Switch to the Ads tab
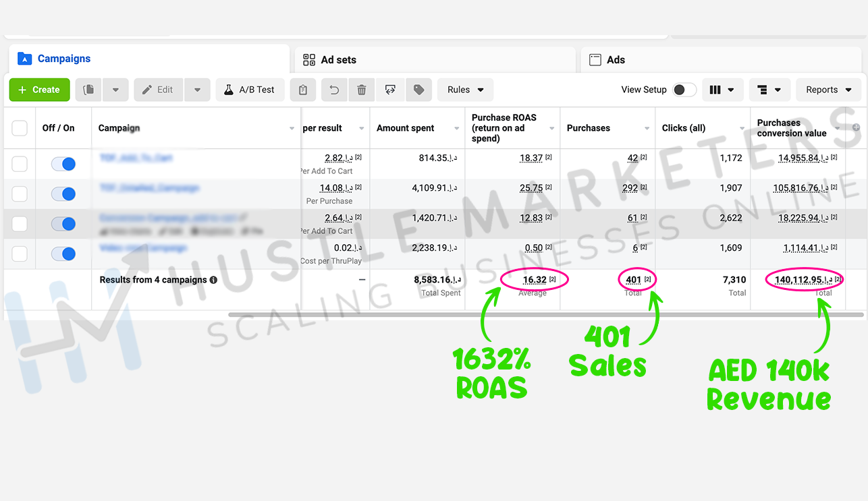868x501 pixels. 615,60
